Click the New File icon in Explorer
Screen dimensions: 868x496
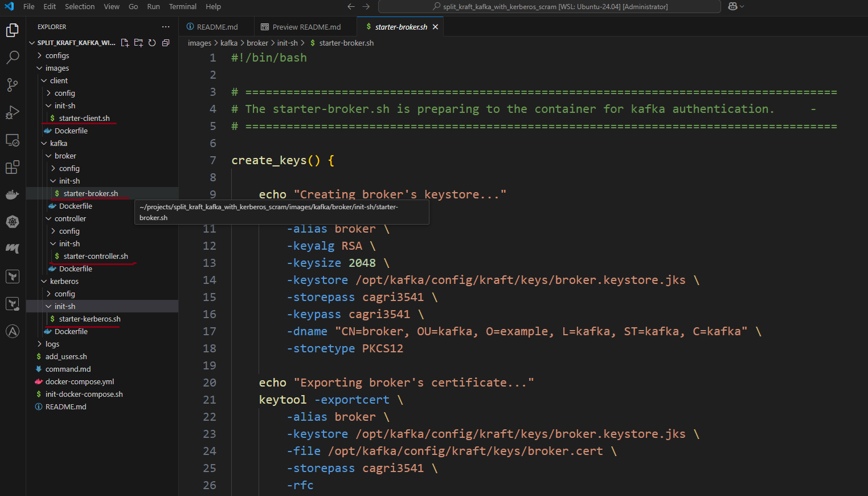point(125,43)
